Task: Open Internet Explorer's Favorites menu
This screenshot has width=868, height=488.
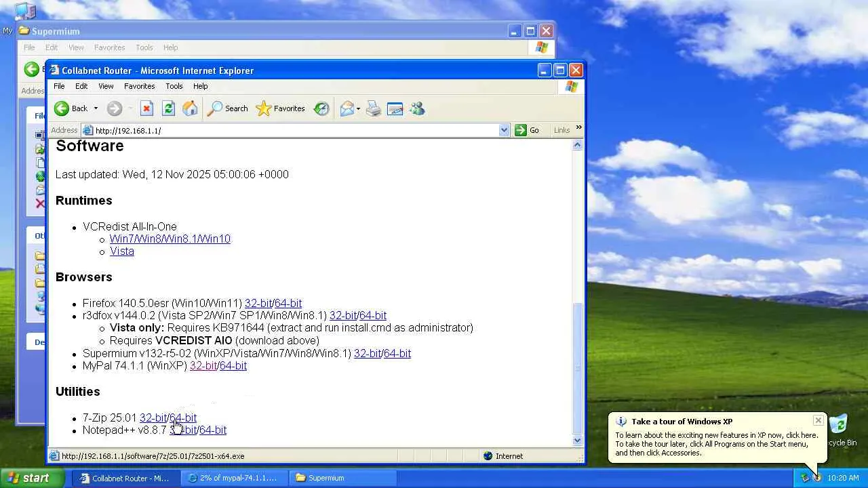Action: pos(140,86)
